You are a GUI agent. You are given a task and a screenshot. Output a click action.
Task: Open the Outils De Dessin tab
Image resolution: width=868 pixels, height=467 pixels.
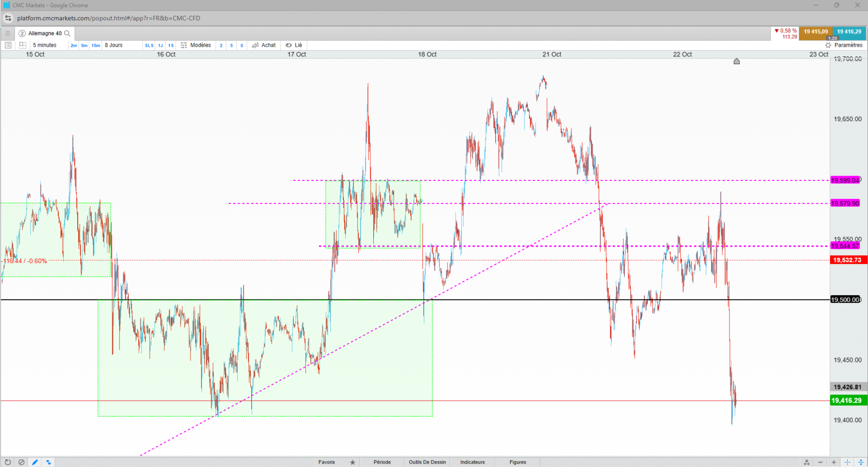(x=427, y=462)
